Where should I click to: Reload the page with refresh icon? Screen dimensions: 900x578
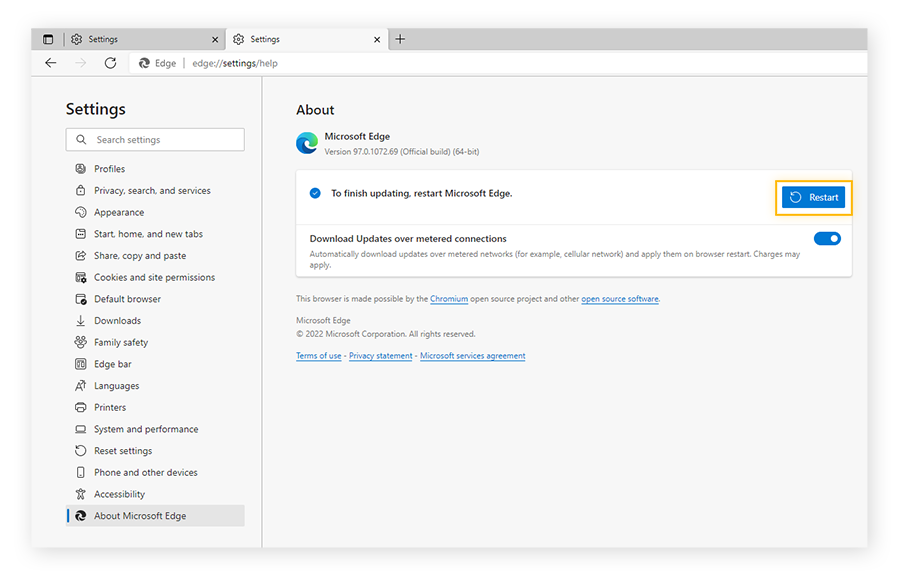110,63
